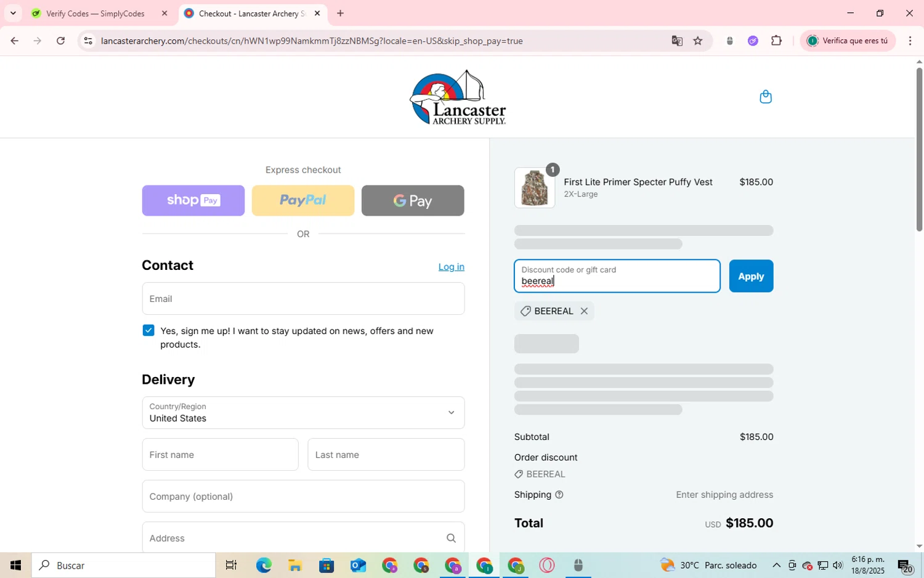This screenshot has width=924, height=578.
Task: Click the Total amount USD $185.00
Action: click(x=739, y=523)
